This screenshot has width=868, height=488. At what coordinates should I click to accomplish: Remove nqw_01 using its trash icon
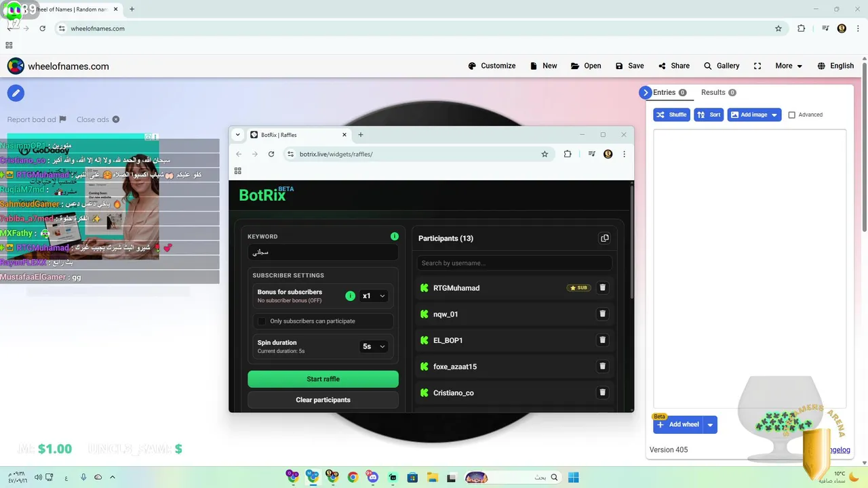pos(602,314)
